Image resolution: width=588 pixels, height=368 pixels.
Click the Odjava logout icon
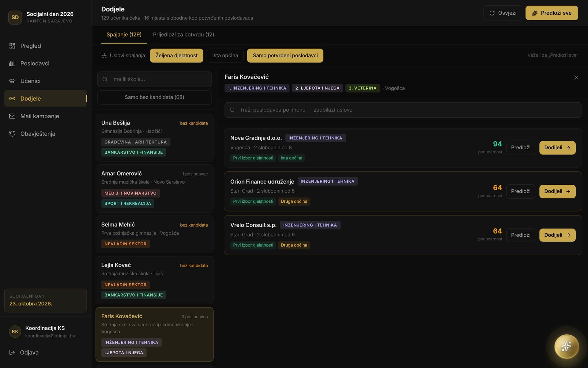tap(12, 352)
